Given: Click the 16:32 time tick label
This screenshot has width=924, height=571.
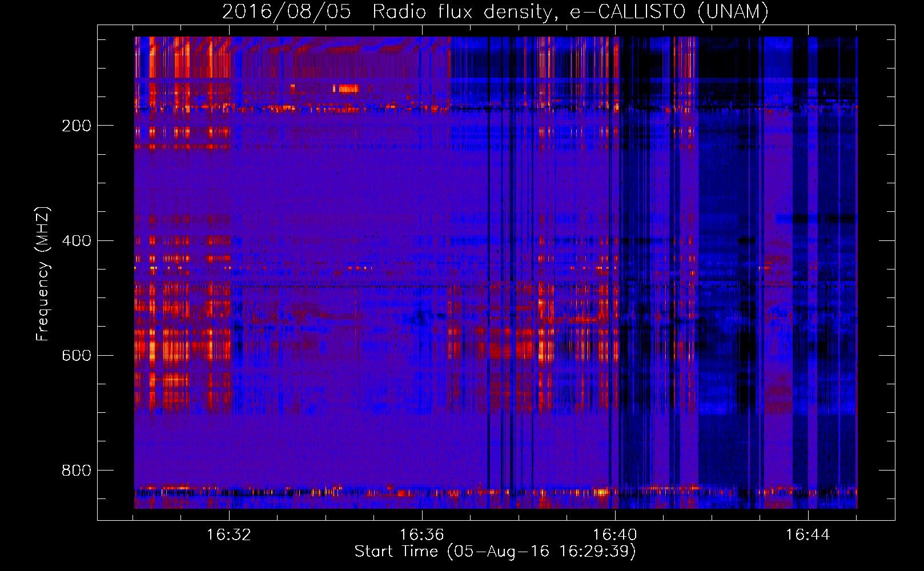Looking at the screenshot, I should tap(229, 535).
